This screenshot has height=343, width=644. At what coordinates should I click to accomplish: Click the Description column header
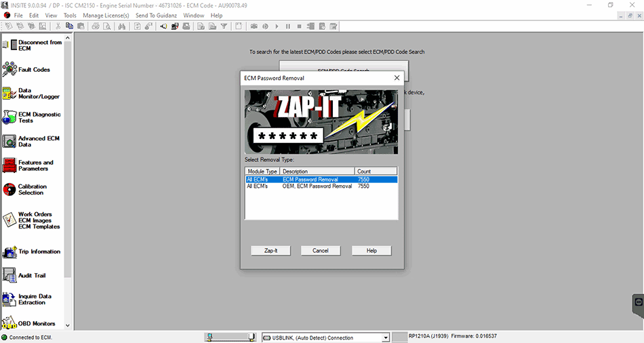317,171
